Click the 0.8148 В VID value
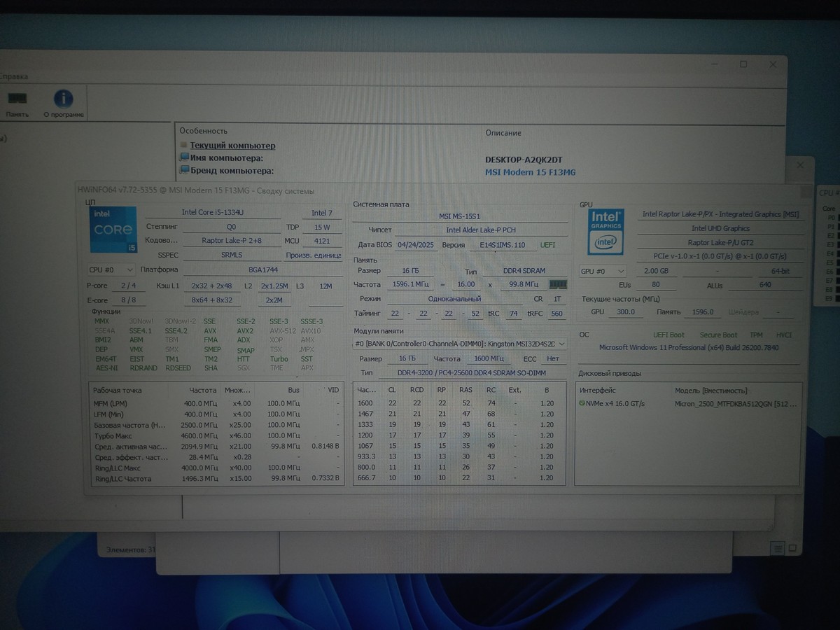Image resolution: width=840 pixels, height=630 pixels. pos(325,446)
